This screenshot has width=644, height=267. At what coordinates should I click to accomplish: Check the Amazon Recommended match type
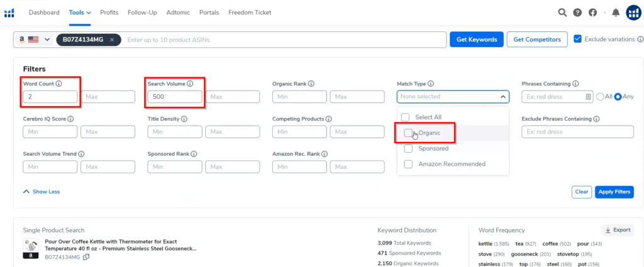(x=408, y=164)
